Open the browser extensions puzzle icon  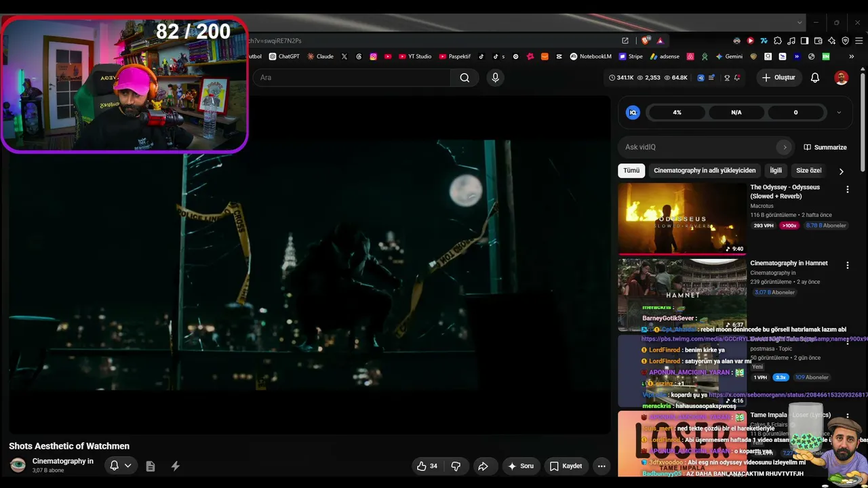pyautogui.click(x=778, y=41)
